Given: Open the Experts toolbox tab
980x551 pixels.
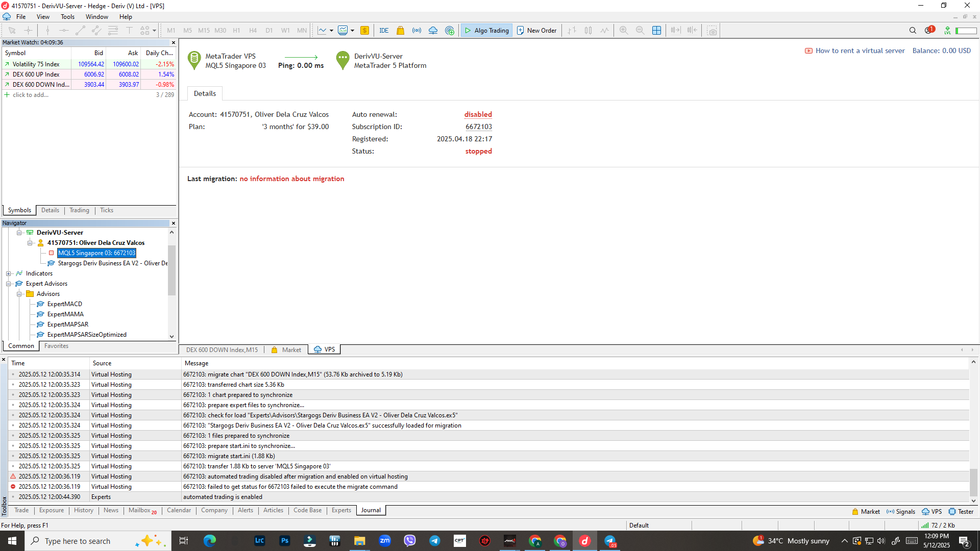Looking at the screenshot, I should (x=341, y=510).
